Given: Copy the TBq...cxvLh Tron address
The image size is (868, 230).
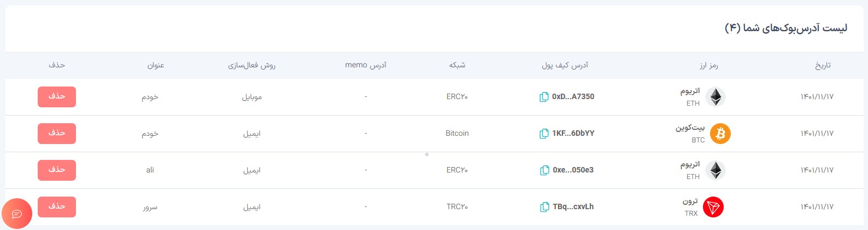Looking at the screenshot, I should [x=544, y=207].
